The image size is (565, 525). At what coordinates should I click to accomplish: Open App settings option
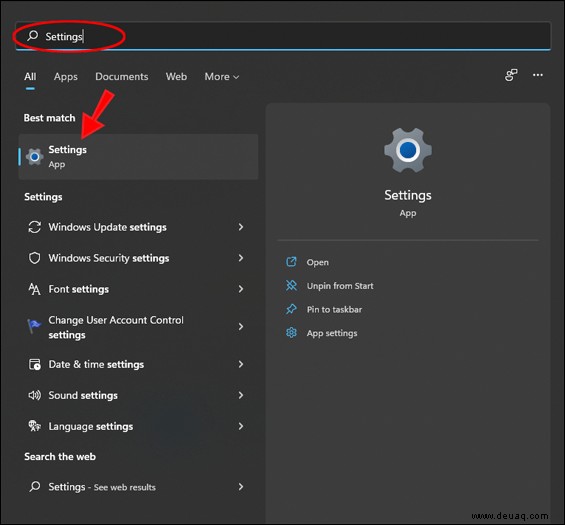click(332, 333)
